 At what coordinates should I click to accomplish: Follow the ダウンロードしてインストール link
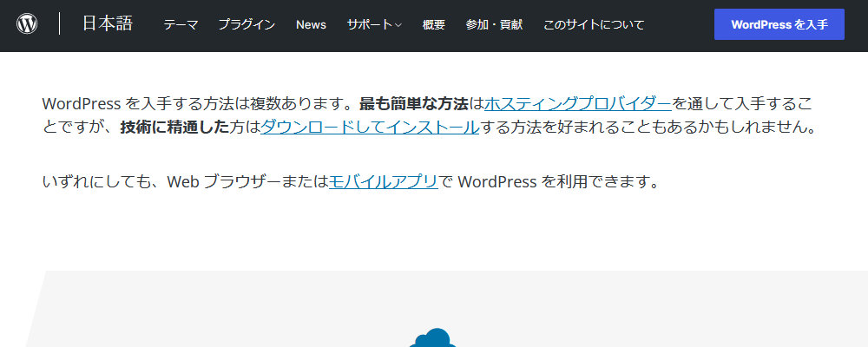(370, 128)
